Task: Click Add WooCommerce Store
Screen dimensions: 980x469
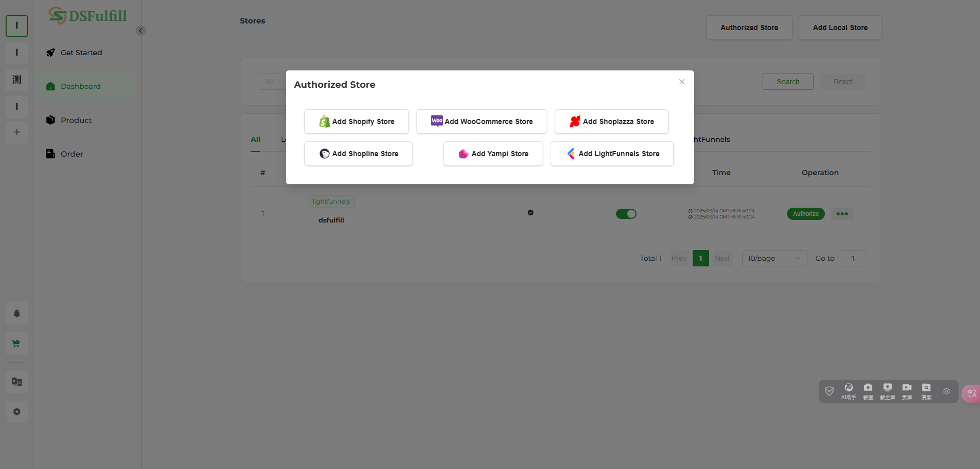Action: [x=482, y=121]
